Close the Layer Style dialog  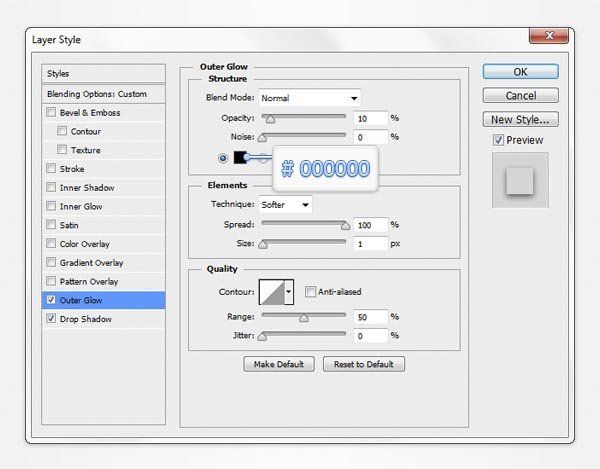[549, 36]
